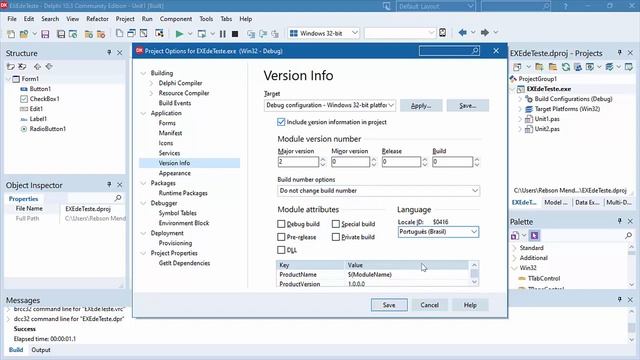The image size is (640, 360).
Task: Click the key-value table scrollbar
Action: pos(474,273)
